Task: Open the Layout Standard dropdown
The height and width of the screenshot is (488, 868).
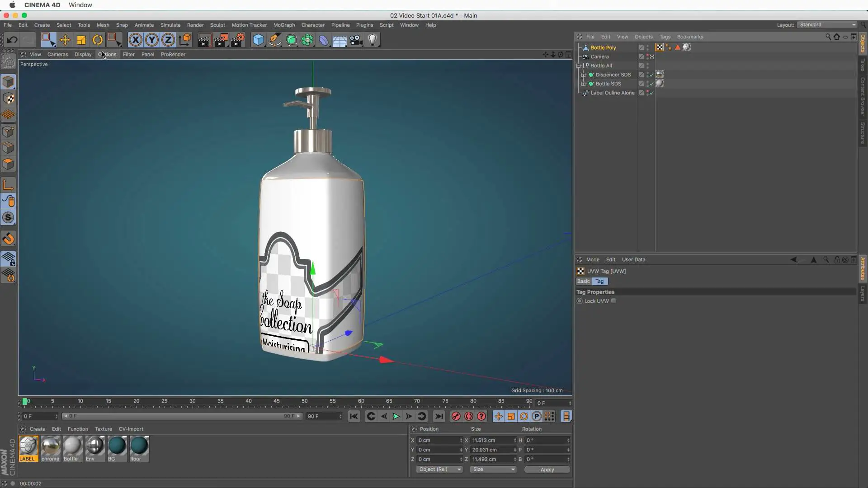Action: (827, 25)
